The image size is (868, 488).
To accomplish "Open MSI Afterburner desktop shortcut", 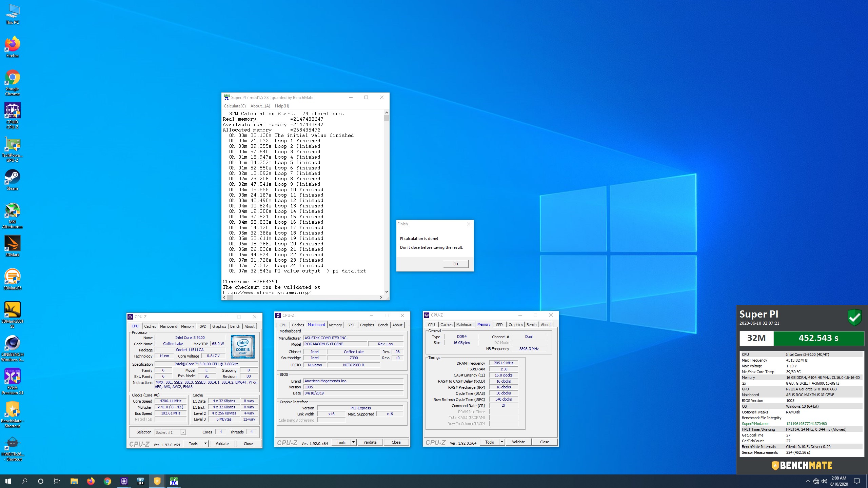I will point(13,216).
